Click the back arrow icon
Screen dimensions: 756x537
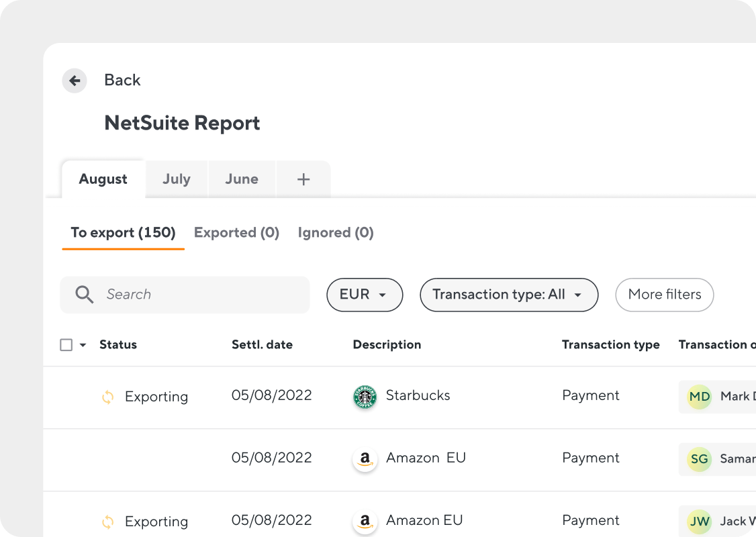[75, 81]
